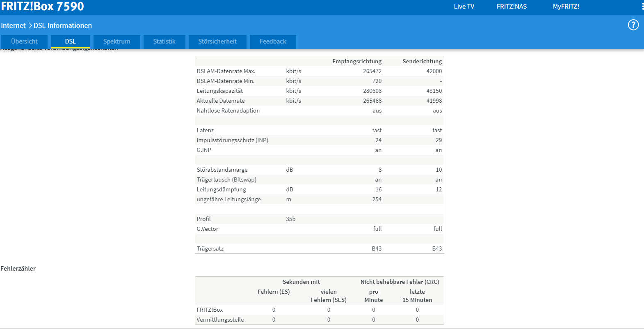644x329 pixels.
Task: Switch to the Störsicherheit tab
Action: (x=218, y=41)
